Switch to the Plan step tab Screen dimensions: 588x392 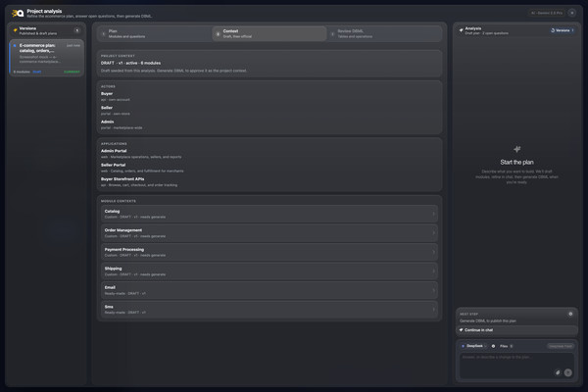(x=155, y=33)
